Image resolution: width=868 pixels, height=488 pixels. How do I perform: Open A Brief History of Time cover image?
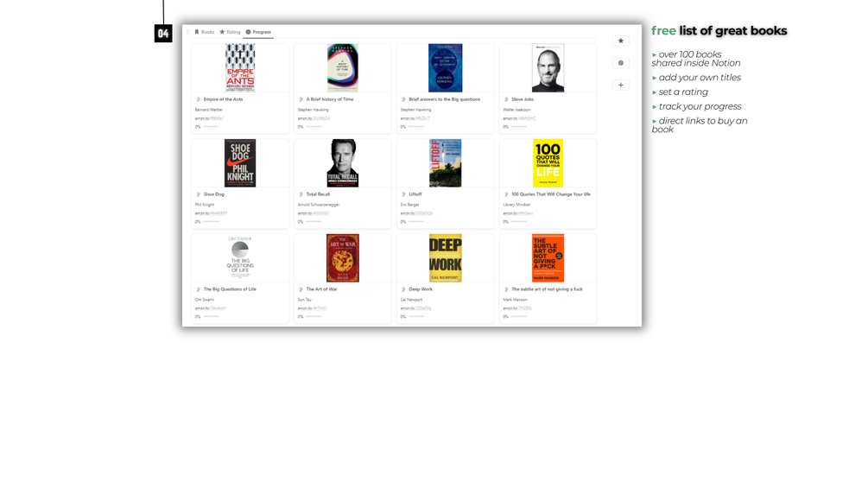click(x=343, y=68)
